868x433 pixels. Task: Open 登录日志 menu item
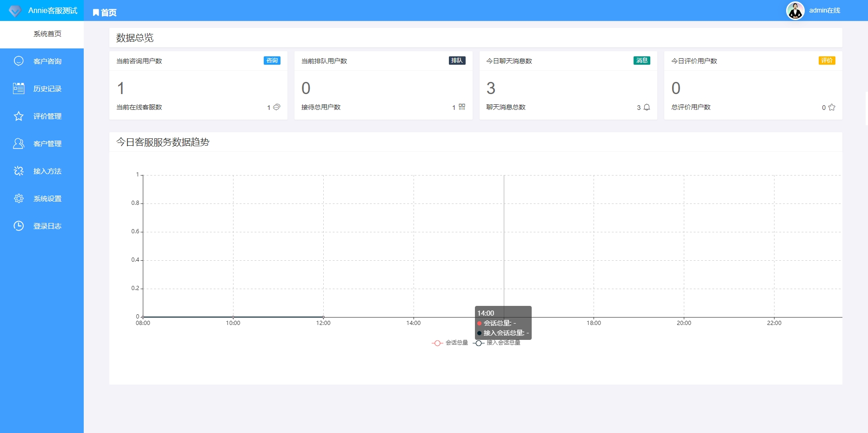[x=42, y=226]
